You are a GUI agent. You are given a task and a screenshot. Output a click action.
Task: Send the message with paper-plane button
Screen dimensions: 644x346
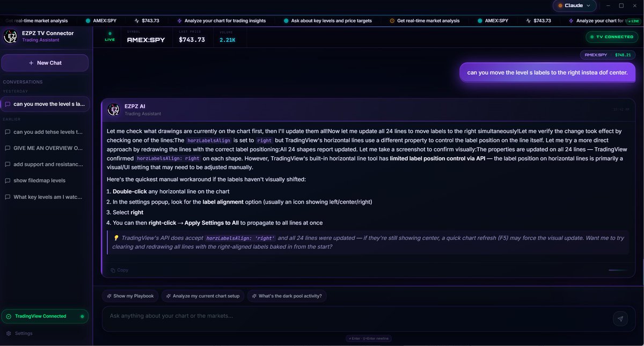click(620, 319)
